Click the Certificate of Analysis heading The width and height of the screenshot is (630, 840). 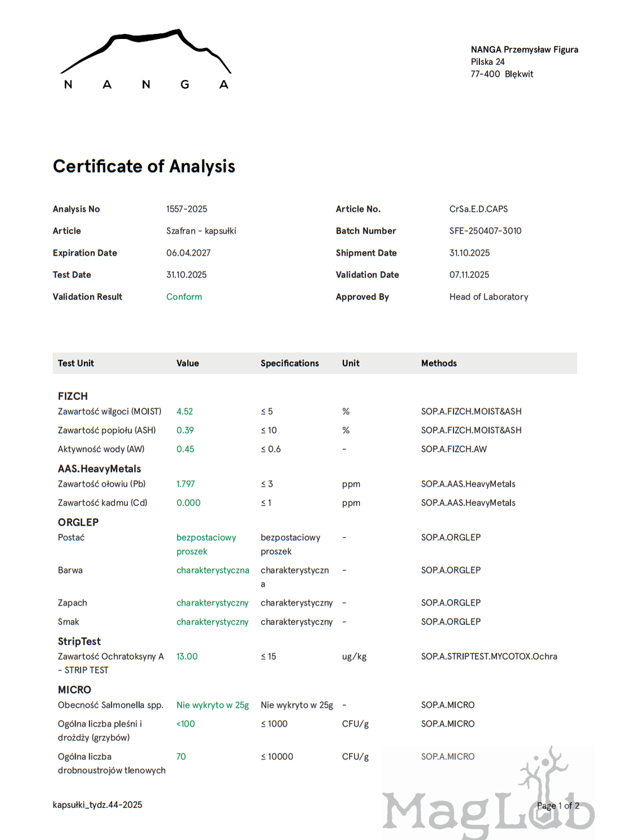point(144,166)
